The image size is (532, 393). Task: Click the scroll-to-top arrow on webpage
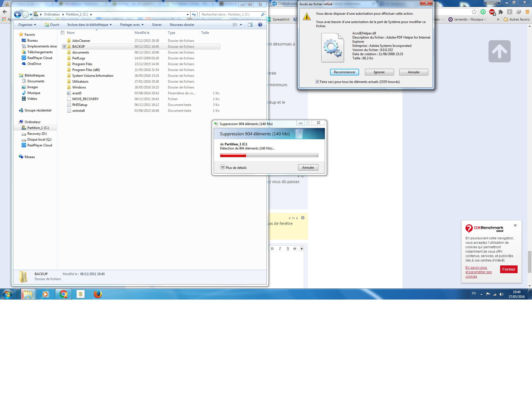pos(499,51)
